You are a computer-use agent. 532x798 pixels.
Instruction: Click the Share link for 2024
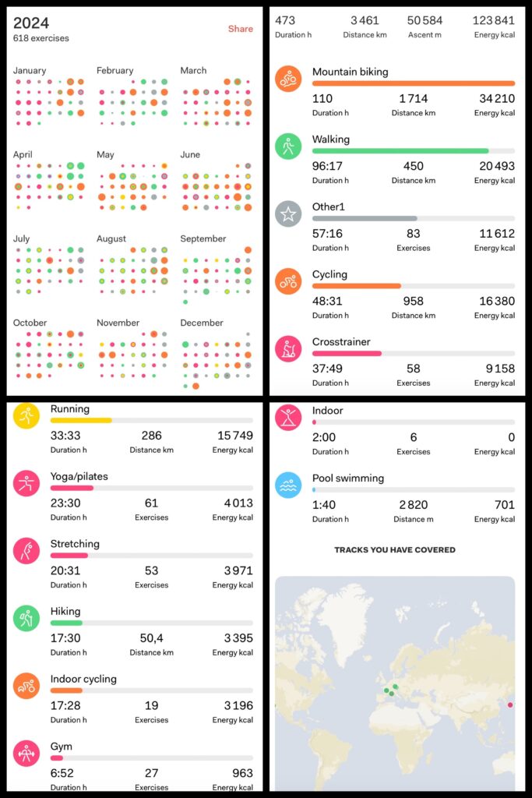[x=241, y=29]
